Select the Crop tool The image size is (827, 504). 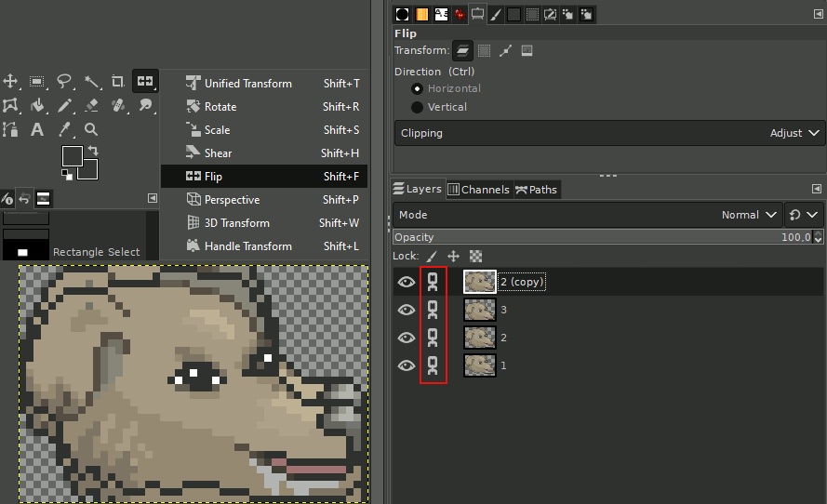point(117,81)
